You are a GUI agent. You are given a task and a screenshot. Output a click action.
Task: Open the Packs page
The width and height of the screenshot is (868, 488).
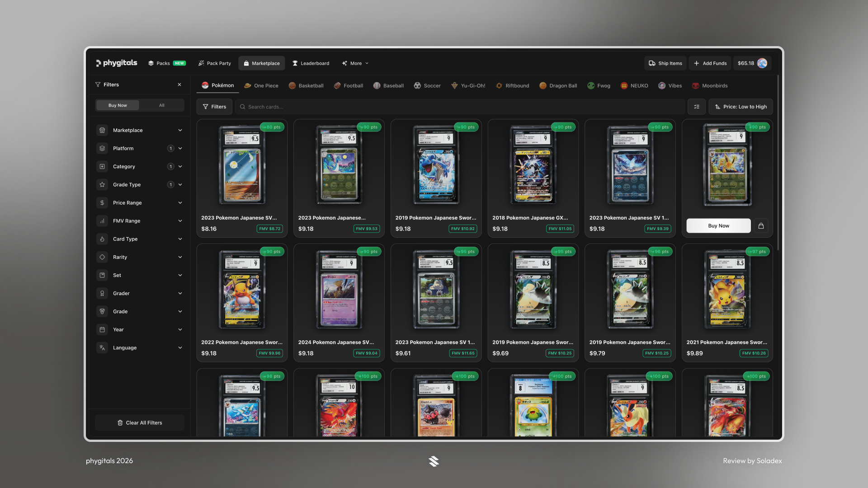(167, 63)
